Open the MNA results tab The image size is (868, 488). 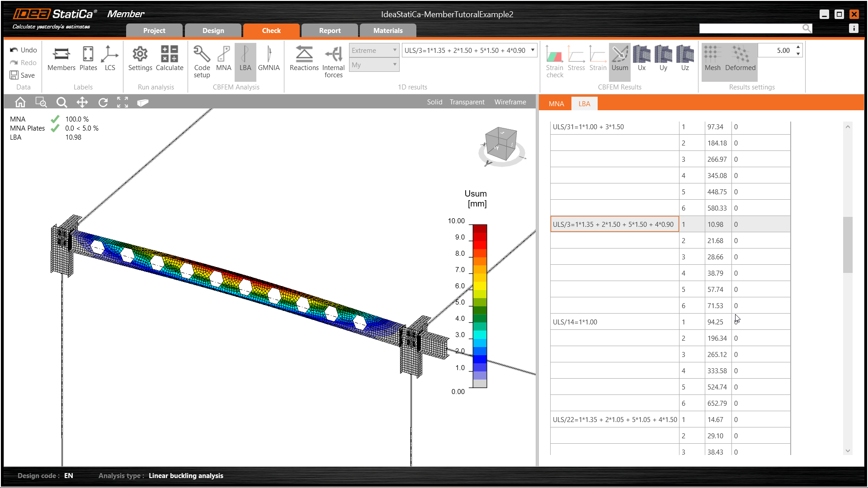[556, 104]
